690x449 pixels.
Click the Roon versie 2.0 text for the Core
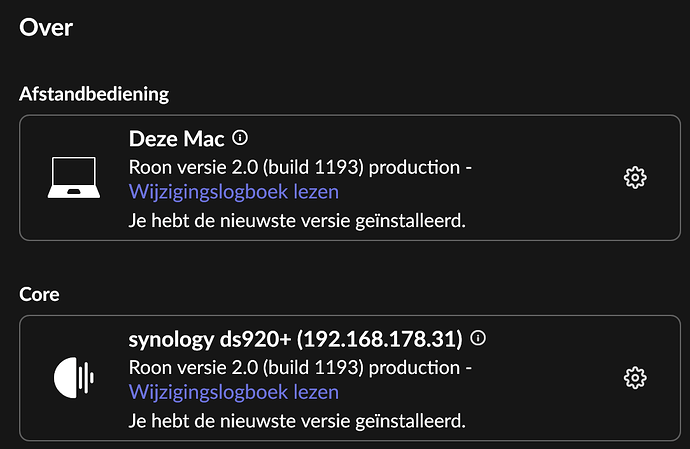point(193,368)
